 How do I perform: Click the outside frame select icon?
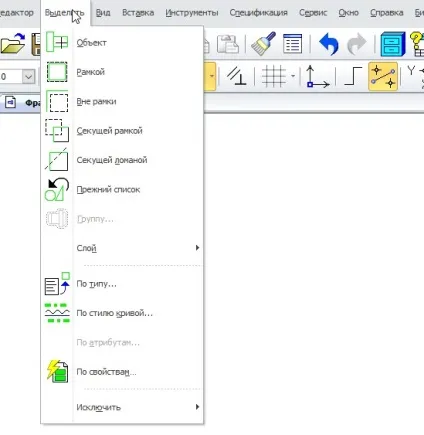57,101
